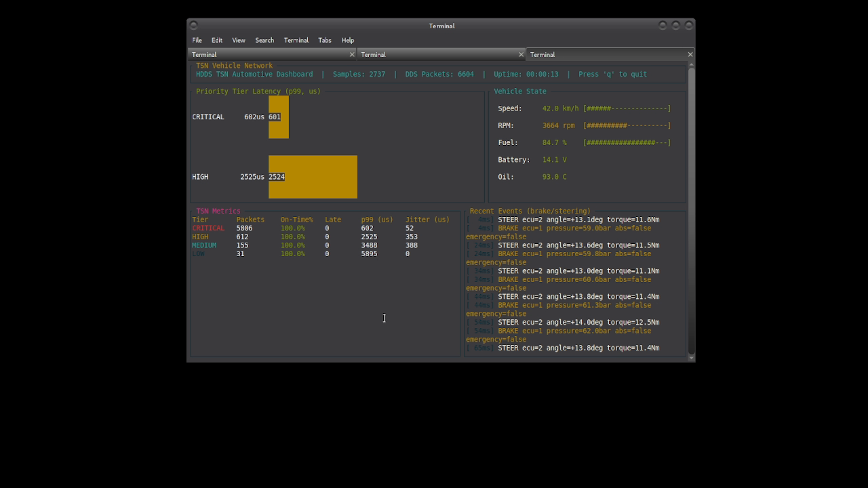Close the active third Terminal tab
This screenshot has height=488, width=868.
690,54
